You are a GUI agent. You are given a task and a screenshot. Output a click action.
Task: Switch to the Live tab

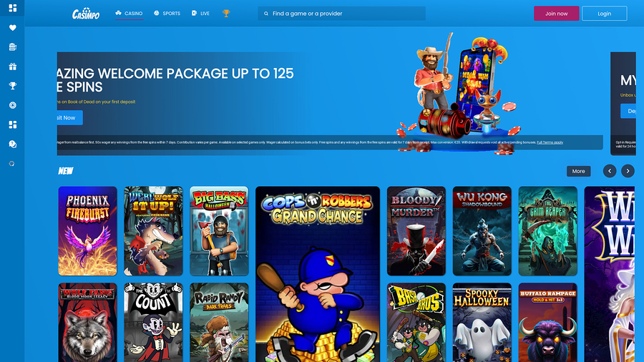tap(200, 13)
